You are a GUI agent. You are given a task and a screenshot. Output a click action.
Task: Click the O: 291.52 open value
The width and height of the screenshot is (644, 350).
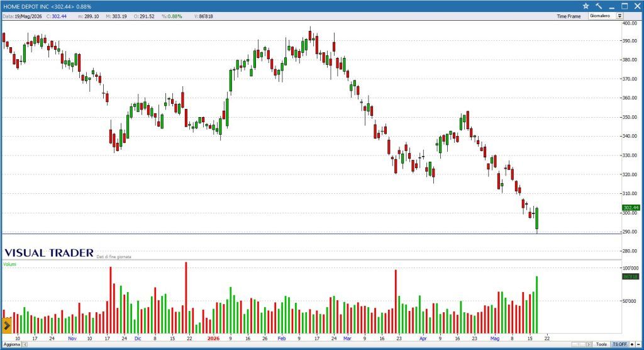point(144,16)
